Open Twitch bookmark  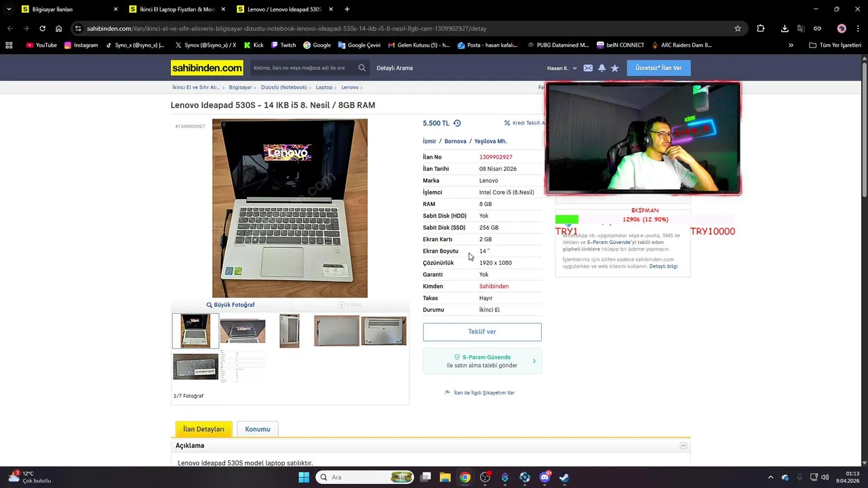[283, 45]
